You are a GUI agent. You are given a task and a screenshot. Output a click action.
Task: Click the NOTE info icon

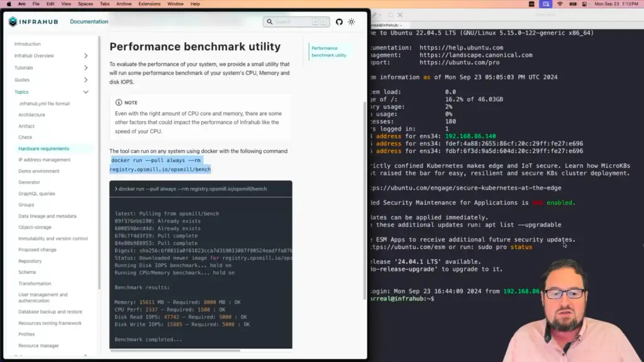[119, 102]
